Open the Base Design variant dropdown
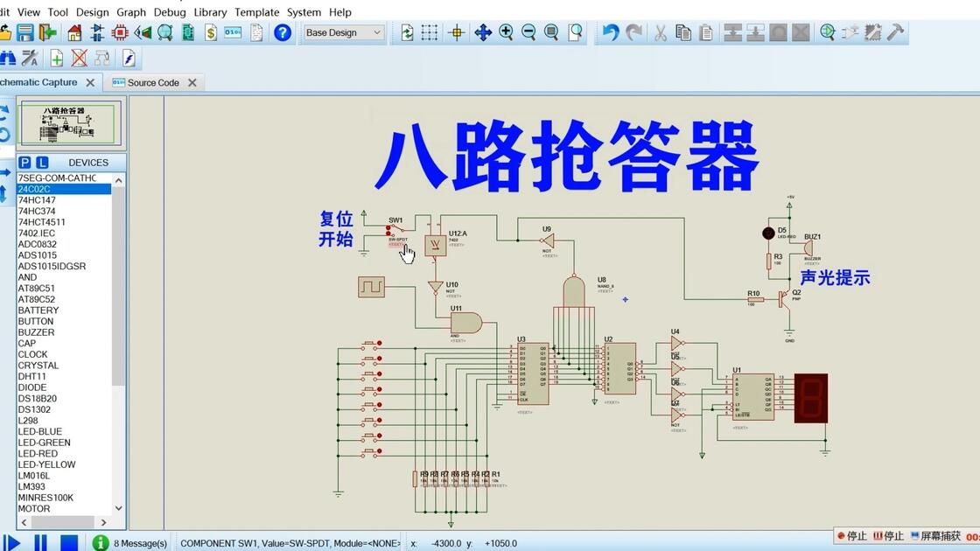 coord(343,32)
